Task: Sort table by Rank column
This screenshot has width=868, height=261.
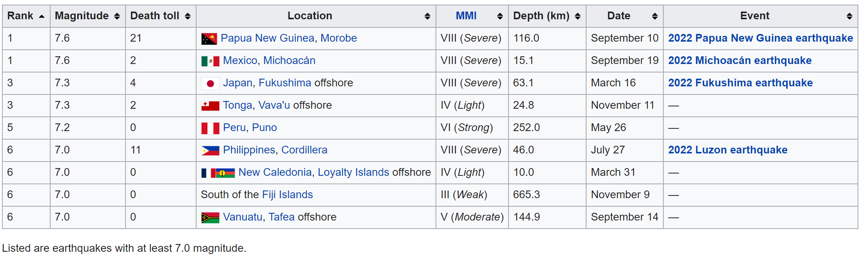Action: (42, 16)
